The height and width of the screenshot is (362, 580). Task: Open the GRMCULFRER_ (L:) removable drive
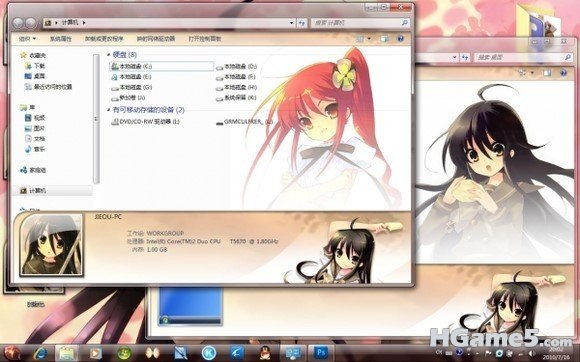pyautogui.click(x=245, y=122)
